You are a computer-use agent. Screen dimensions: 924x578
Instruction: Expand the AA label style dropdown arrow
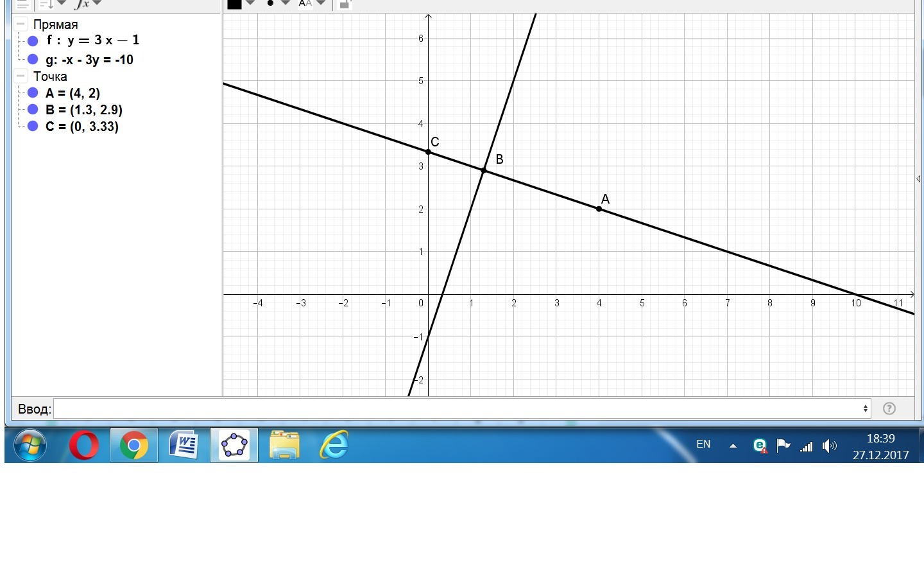321,3
